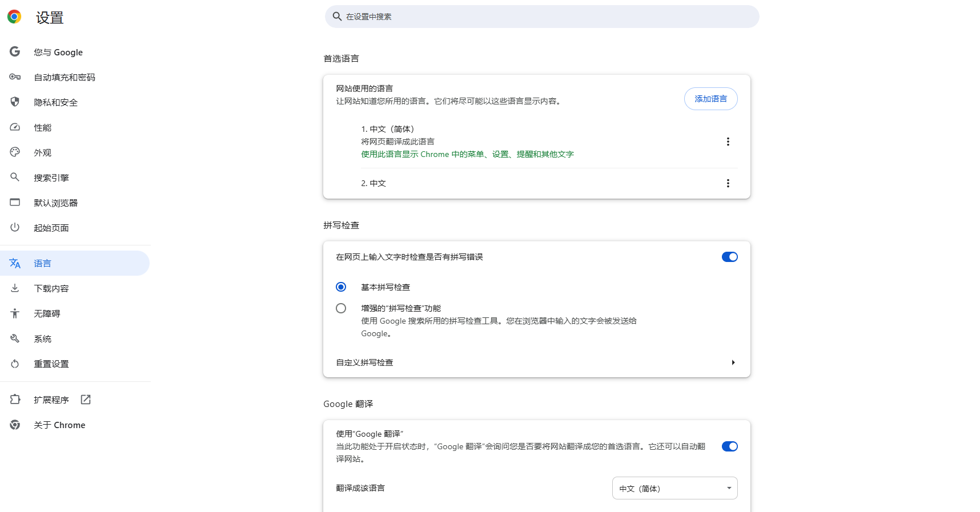This screenshot has height=512, width=980.
Task: Click the 添加语言 button
Action: (710, 99)
